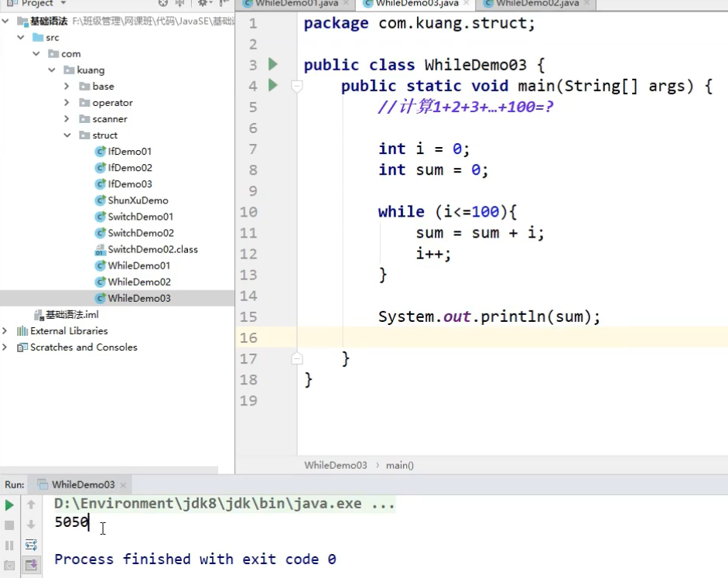
Task: Click the Project panel horizontal scrollbar
Action: click(x=108, y=470)
